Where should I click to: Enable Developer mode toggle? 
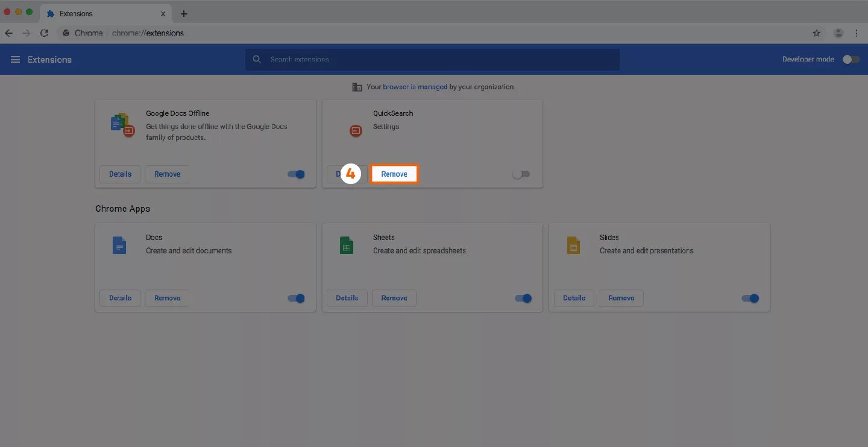click(851, 59)
